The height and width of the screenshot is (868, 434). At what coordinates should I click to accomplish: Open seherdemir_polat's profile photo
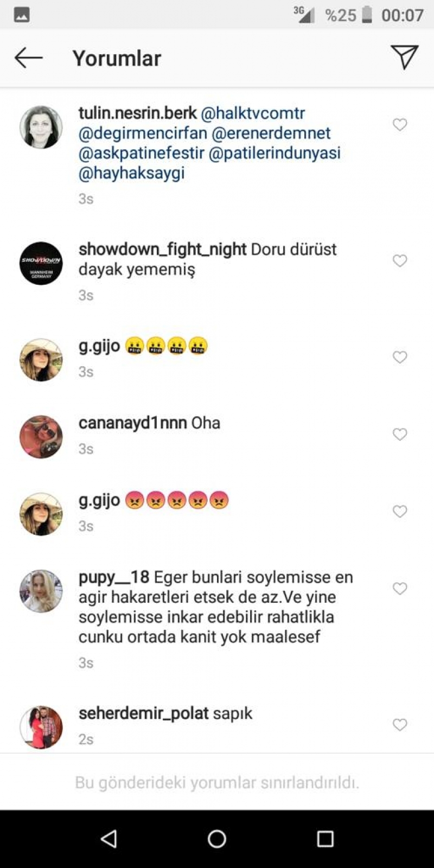41,727
